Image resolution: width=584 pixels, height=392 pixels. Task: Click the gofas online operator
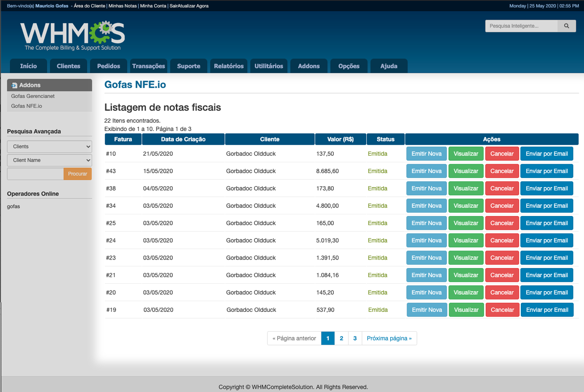13,207
